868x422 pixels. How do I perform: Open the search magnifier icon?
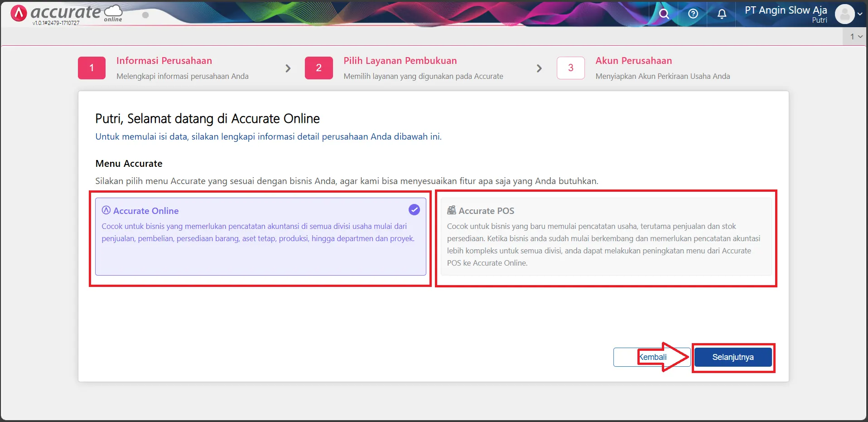(664, 14)
